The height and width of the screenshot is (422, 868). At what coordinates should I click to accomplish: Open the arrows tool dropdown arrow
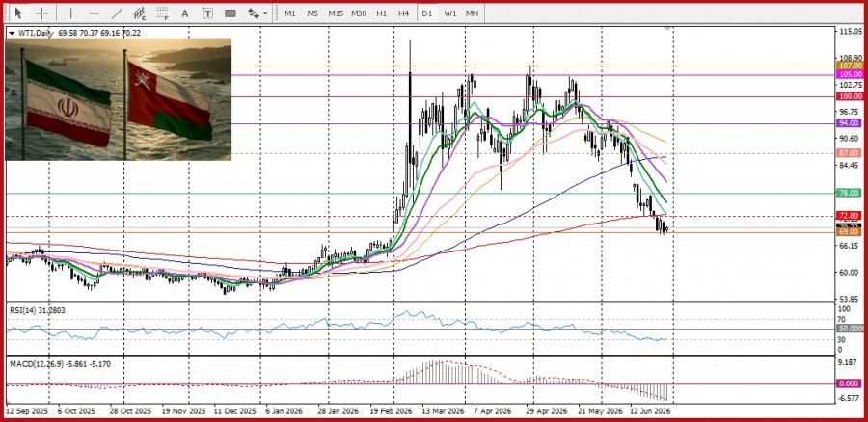(x=266, y=13)
